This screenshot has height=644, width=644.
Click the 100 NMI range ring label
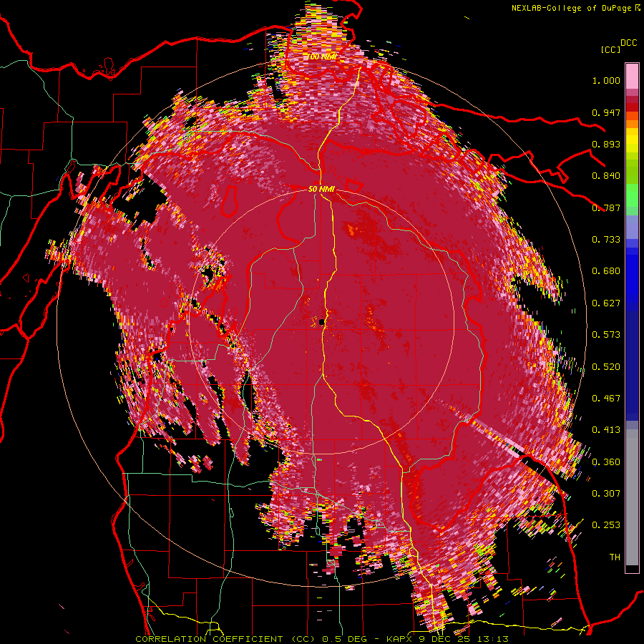click(x=321, y=57)
